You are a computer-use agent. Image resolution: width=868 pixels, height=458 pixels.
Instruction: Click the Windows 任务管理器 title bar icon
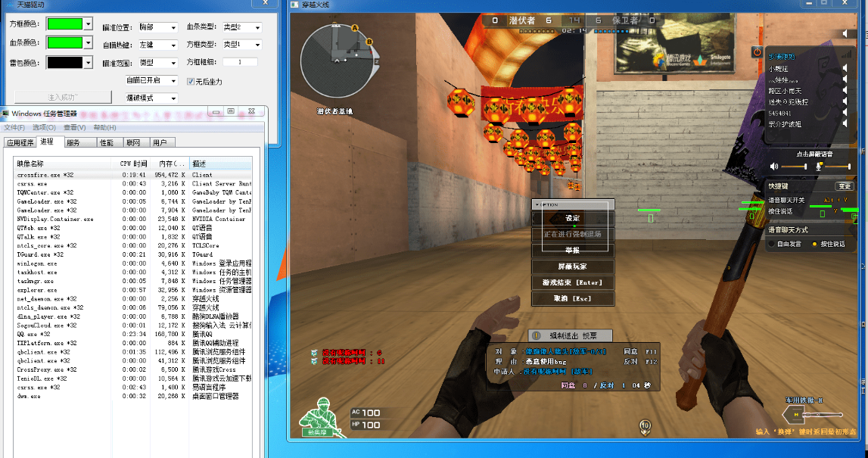[x=5, y=114]
